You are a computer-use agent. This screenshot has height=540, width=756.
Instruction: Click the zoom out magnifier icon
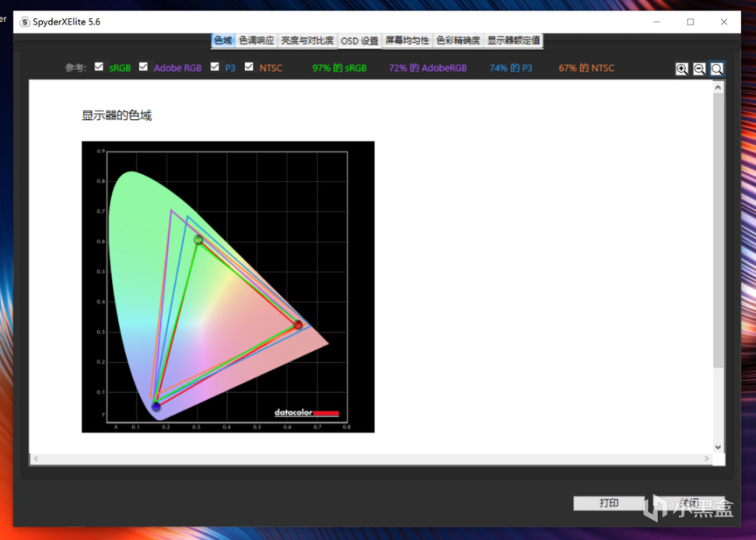[699, 69]
